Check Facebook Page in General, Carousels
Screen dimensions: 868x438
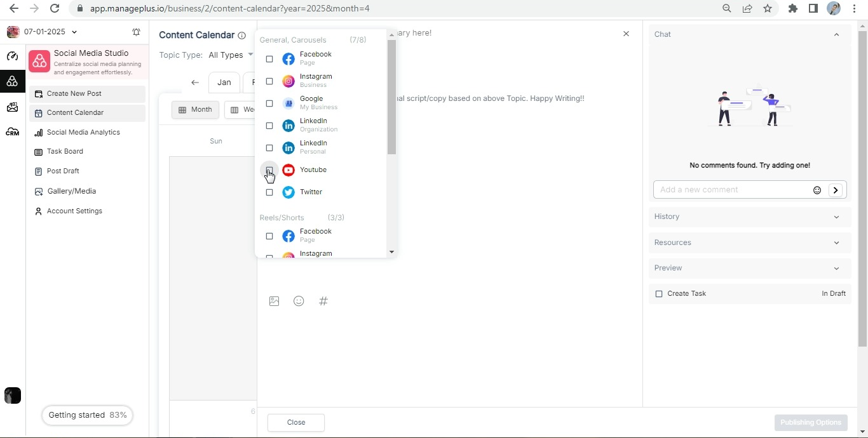click(269, 59)
